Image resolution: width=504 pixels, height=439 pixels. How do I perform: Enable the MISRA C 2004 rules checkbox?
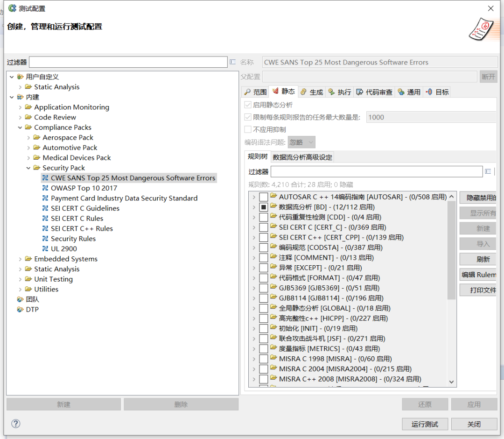(x=264, y=369)
